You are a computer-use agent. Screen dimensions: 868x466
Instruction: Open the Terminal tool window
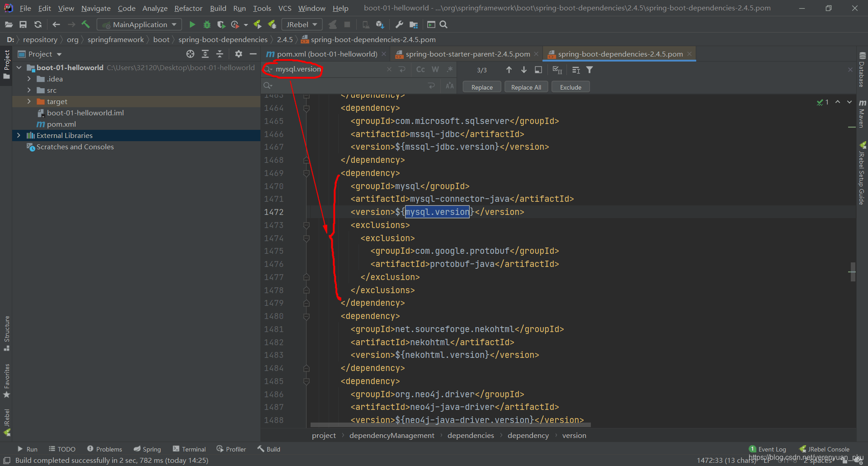[189, 449]
